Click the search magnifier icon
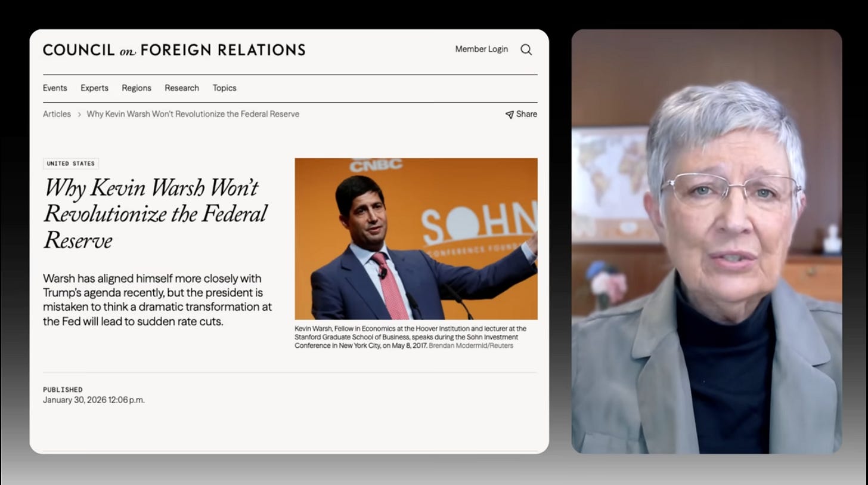The height and width of the screenshot is (485, 868). click(526, 50)
